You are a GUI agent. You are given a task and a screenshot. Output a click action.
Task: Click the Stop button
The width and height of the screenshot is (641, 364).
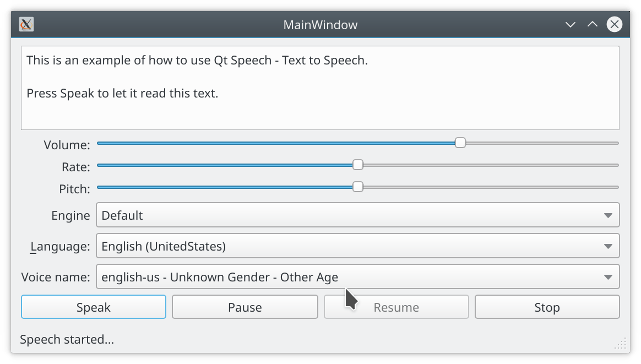(546, 307)
